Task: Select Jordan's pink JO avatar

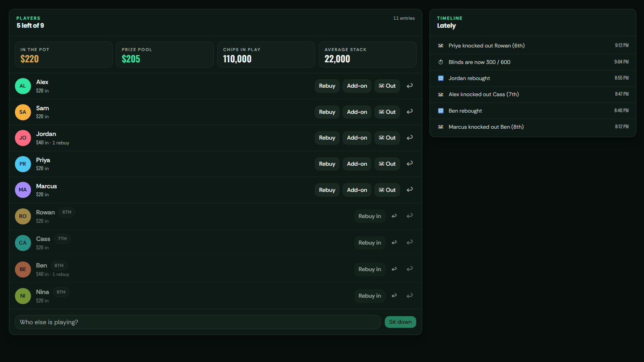Action: (x=23, y=138)
